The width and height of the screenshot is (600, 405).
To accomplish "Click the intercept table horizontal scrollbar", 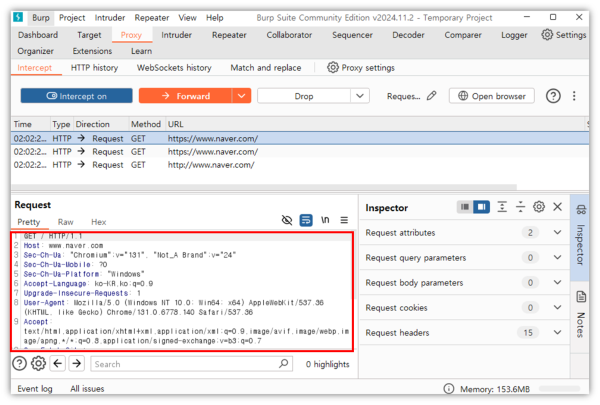I will [264, 187].
